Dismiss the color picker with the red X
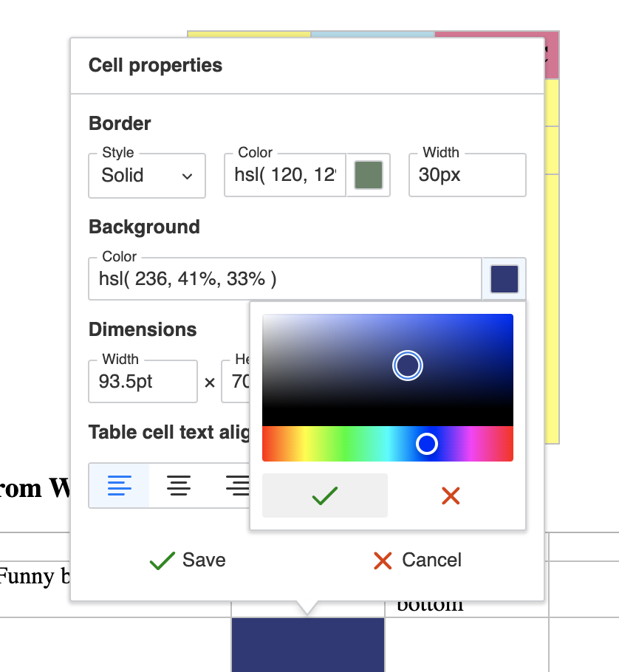 click(x=451, y=496)
